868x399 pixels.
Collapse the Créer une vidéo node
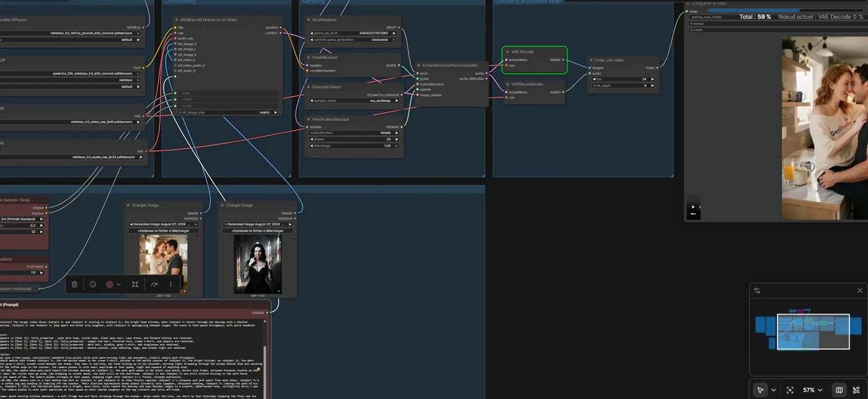[591, 60]
